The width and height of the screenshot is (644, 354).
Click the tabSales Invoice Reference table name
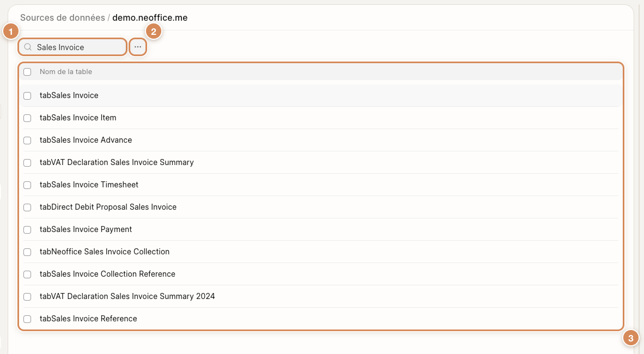(88, 319)
